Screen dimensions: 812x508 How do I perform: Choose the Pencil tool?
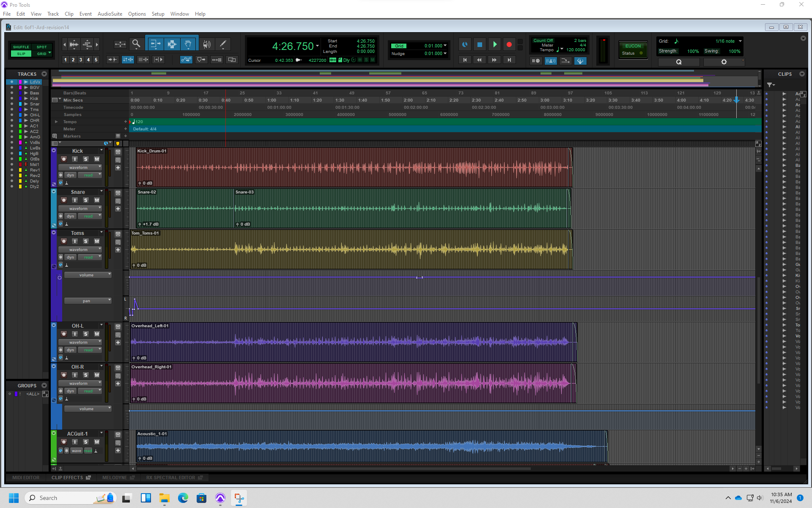click(223, 44)
